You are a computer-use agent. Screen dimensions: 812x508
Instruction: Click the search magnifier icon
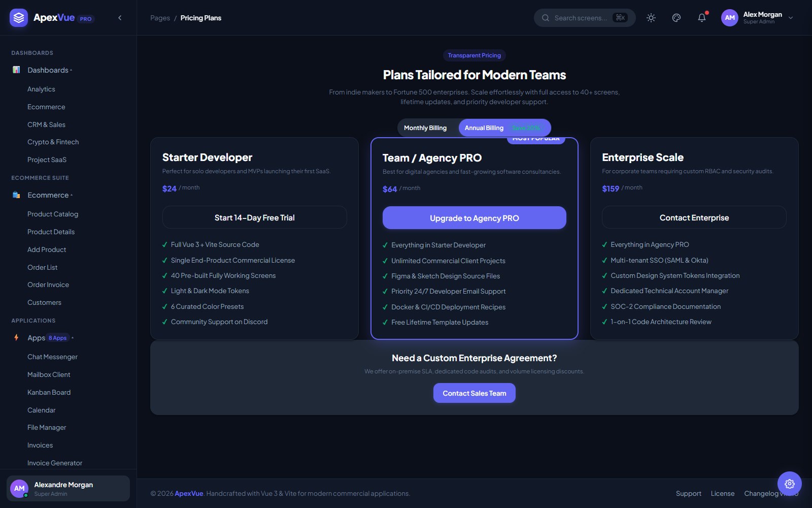pyautogui.click(x=546, y=18)
